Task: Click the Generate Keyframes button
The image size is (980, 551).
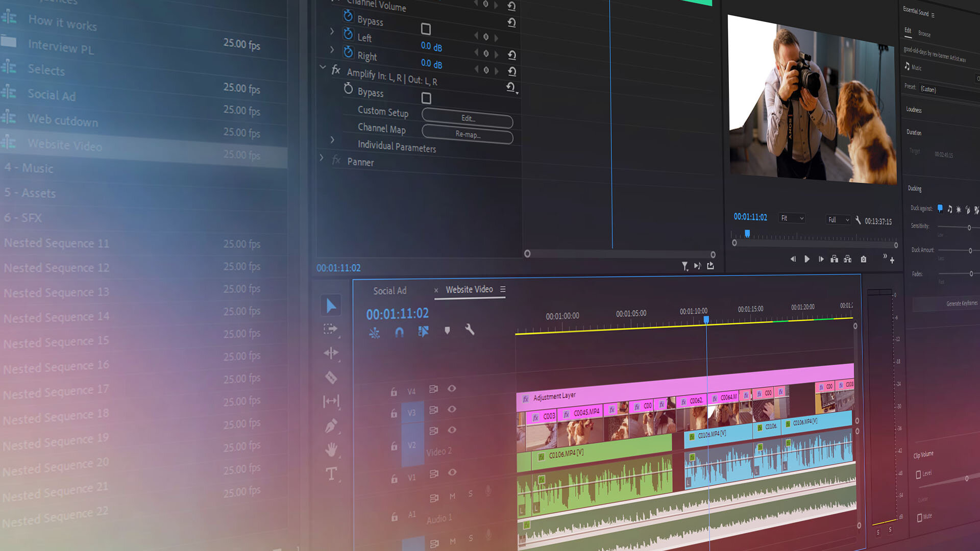Action: tap(946, 304)
